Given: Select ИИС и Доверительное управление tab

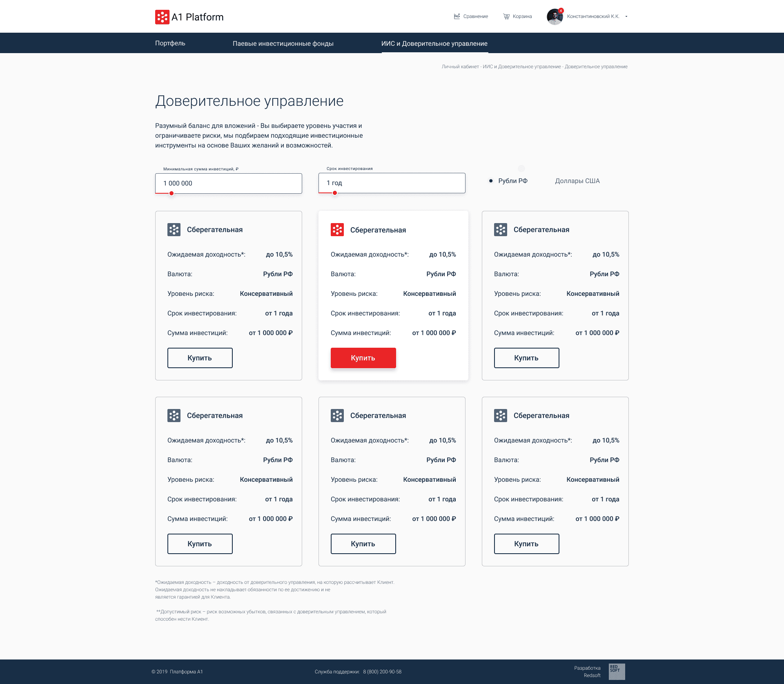Looking at the screenshot, I should (434, 43).
